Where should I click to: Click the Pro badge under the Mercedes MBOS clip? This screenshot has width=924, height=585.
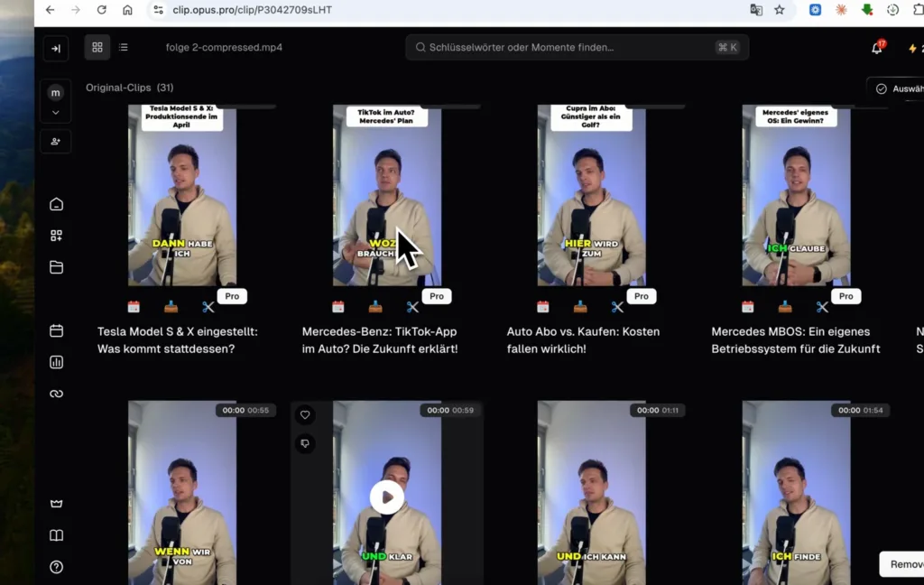(846, 296)
